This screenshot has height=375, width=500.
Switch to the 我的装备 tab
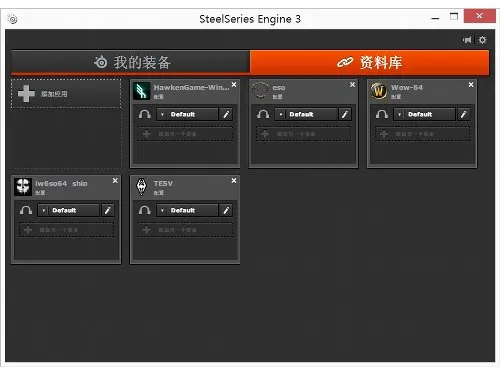(x=130, y=62)
